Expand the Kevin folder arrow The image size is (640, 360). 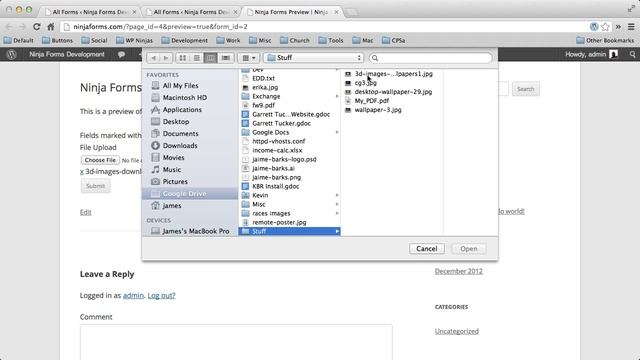337,195
